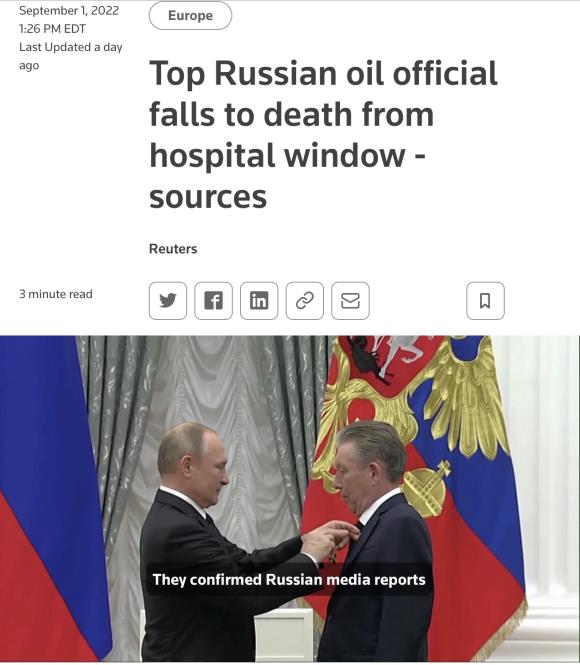Play the article video thumbnail
The image size is (580, 665).
(x=290, y=499)
